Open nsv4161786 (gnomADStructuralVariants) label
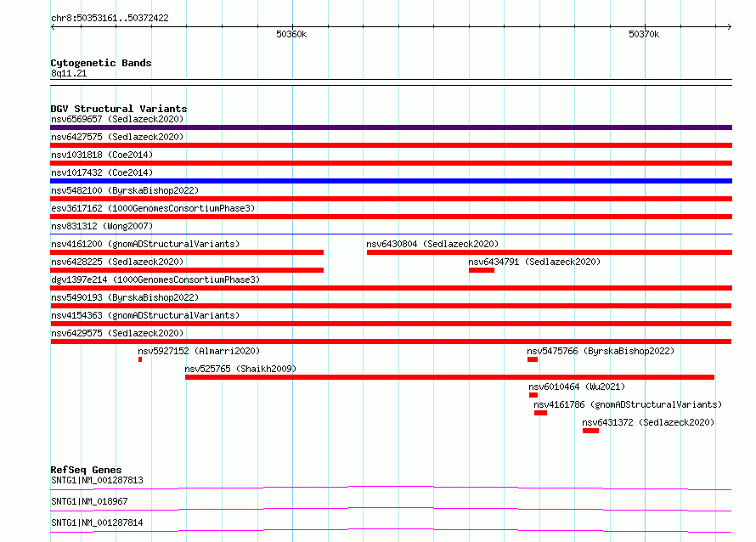The height and width of the screenshot is (542, 756). [628, 404]
